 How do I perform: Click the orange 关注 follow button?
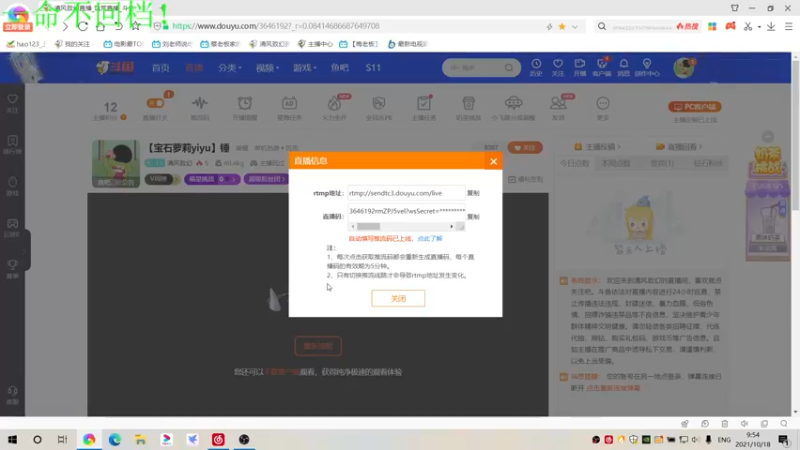(x=525, y=147)
